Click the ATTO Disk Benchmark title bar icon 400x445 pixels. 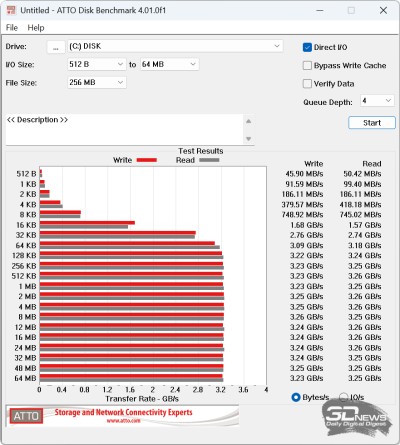point(11,10)
